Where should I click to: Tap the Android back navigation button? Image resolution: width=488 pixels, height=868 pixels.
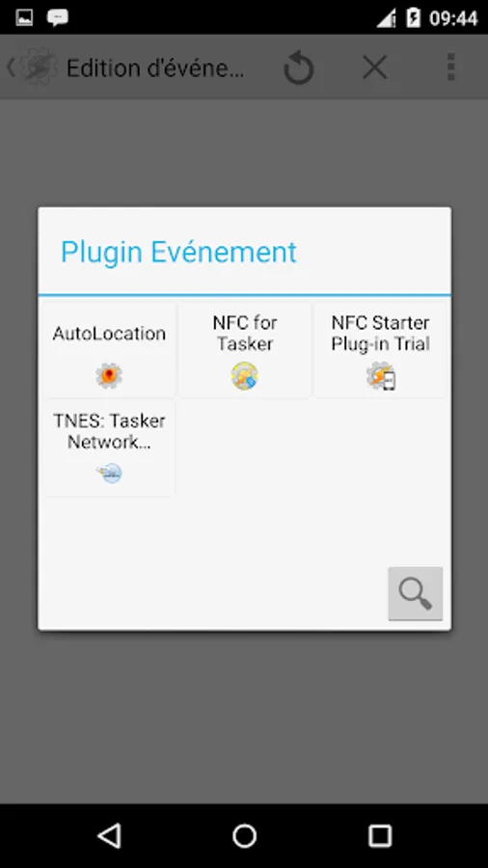pos(109,836)
